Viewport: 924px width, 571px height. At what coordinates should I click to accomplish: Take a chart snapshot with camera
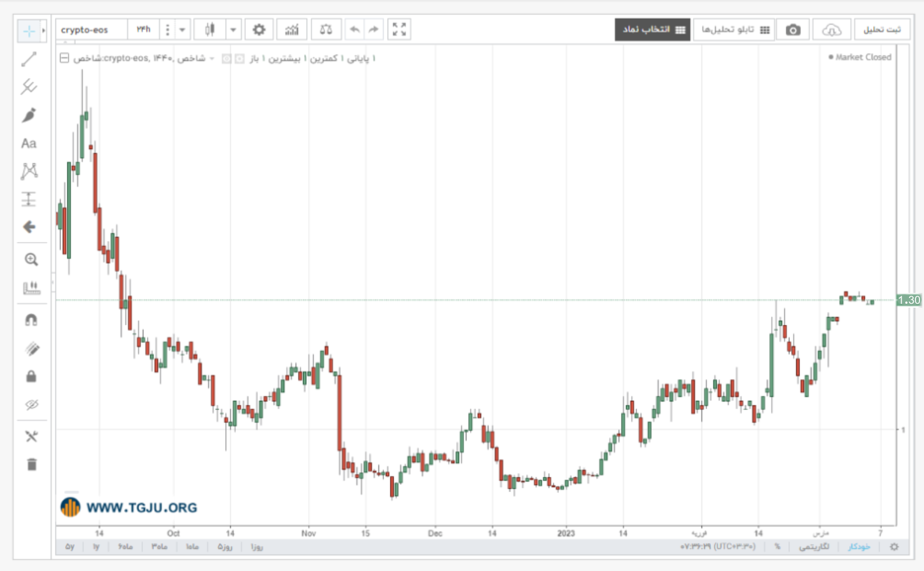[793, 30]
